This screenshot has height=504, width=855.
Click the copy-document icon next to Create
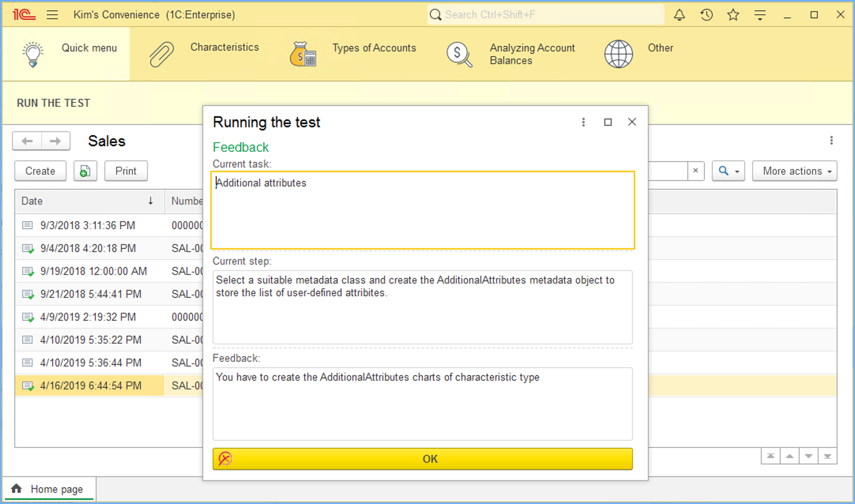point(85,171)
